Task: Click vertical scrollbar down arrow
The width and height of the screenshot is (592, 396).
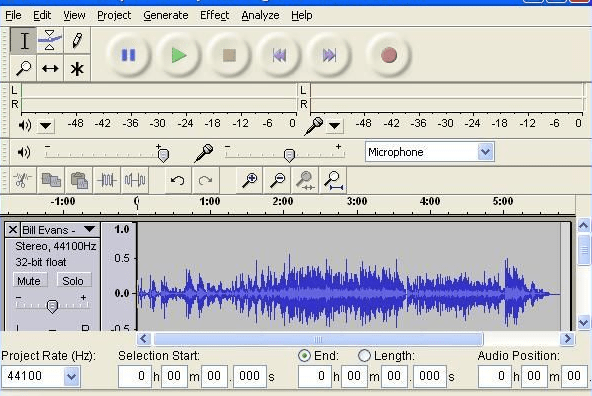Action: point(584,322)
